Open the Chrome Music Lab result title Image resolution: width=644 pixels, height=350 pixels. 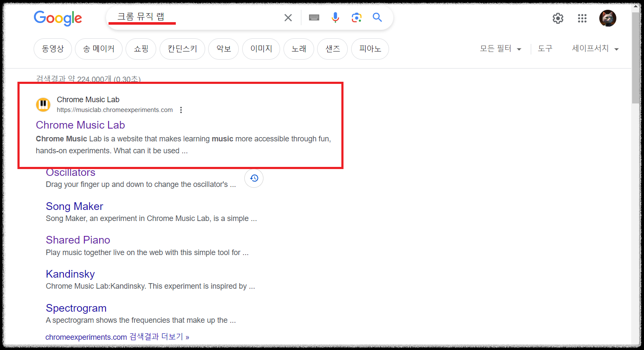80,125
